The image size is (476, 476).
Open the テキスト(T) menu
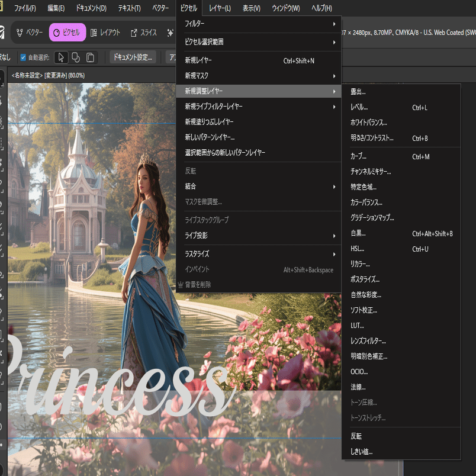click(x=129, y=8)
